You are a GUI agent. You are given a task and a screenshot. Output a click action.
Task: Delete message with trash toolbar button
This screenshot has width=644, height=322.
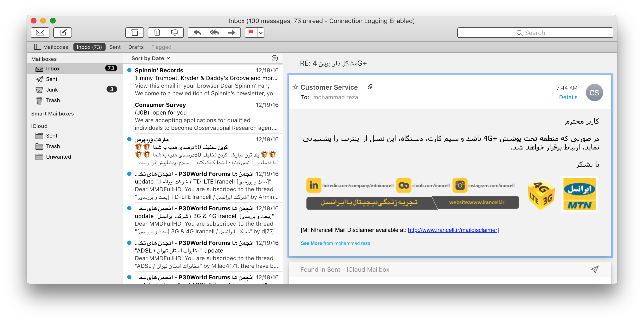click(x=157, y=33)
